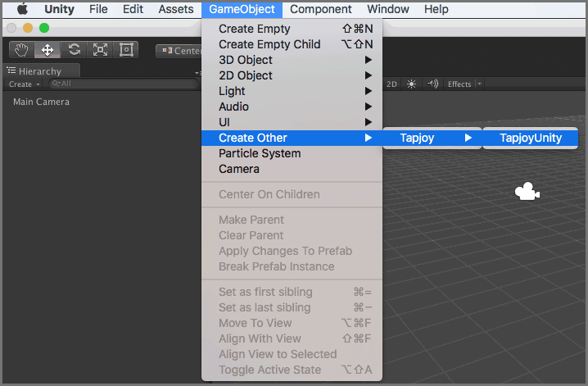Click the green zoom window button

coord(44,28)
